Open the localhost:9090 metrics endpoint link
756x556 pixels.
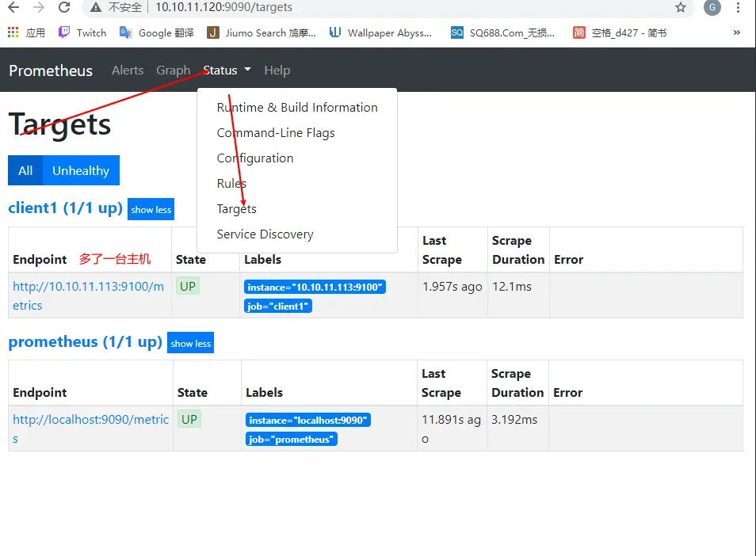click(90, 420)
